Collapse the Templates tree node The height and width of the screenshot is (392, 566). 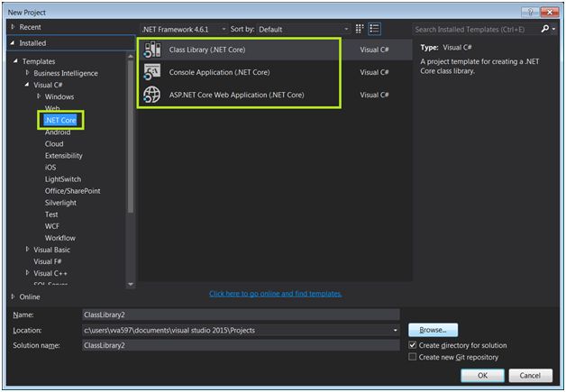pos(15,61)
